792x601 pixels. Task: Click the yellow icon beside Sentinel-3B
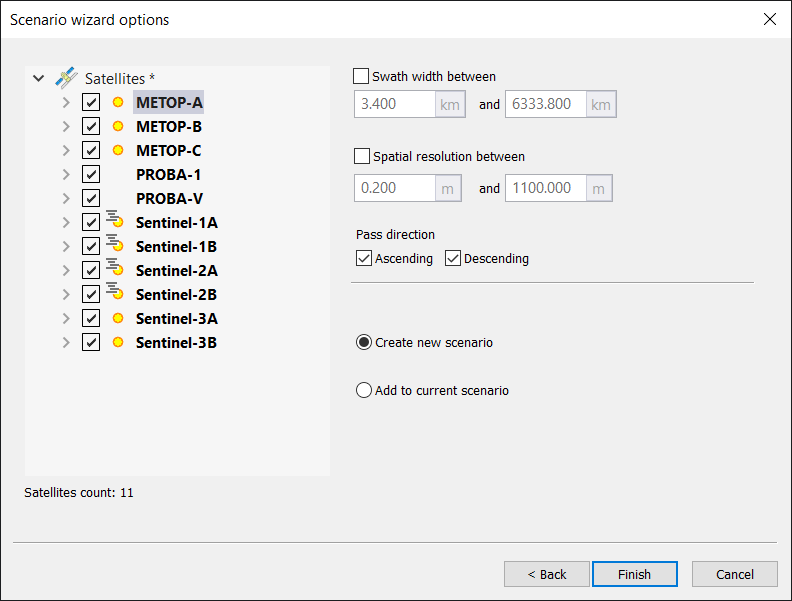[117, 342]
